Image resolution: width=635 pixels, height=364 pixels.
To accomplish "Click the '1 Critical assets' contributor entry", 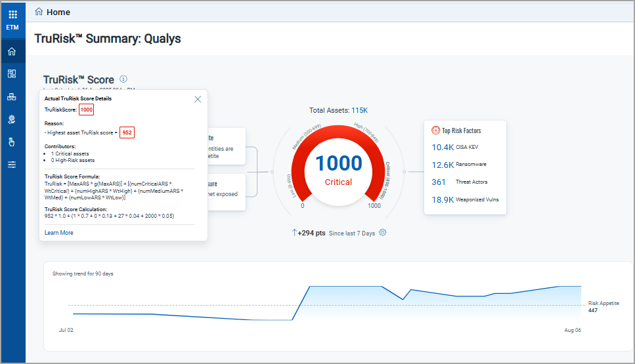I will point(70,153).
